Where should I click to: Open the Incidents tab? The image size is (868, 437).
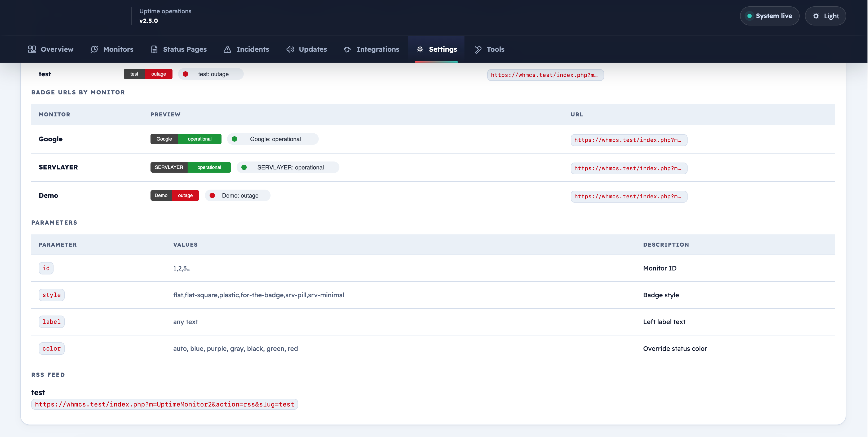(x=246, y=49)
